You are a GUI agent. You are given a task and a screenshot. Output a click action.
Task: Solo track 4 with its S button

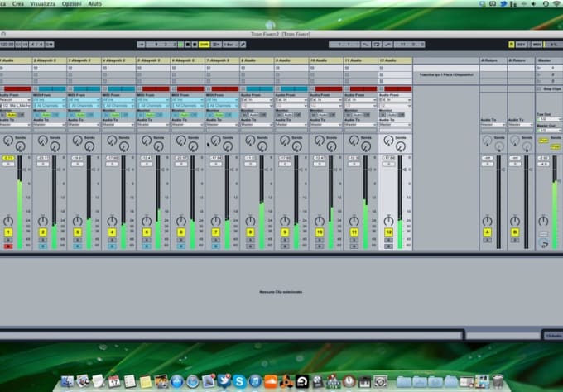tap(112, 240)
